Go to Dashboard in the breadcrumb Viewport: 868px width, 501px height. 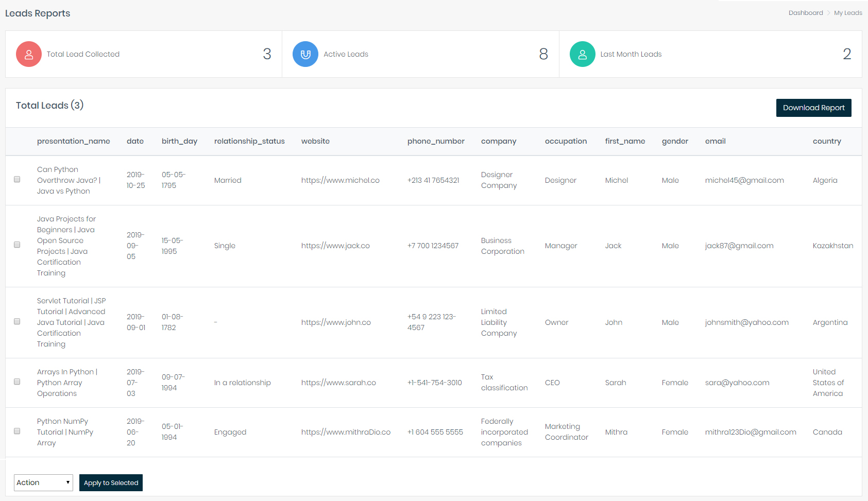pos(805,13)
